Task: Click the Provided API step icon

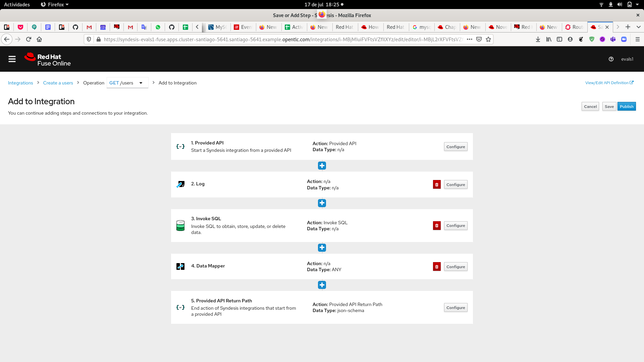Action: tap(180, 146)
